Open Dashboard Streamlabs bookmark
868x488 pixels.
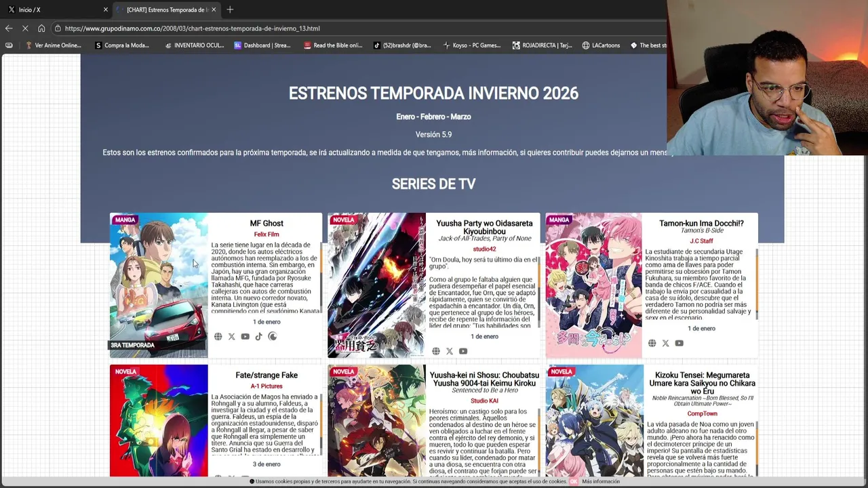pyautogui.click(x=262, y=45)
